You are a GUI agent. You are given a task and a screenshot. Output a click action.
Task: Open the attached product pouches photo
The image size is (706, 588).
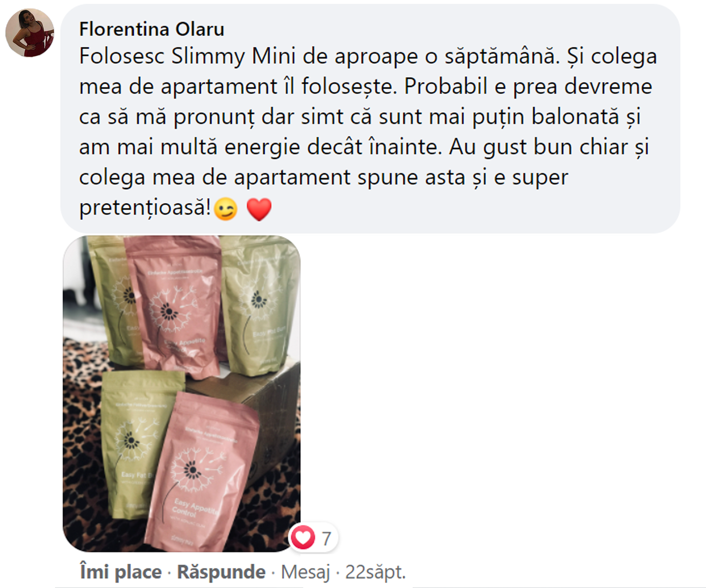coord(182,394)
